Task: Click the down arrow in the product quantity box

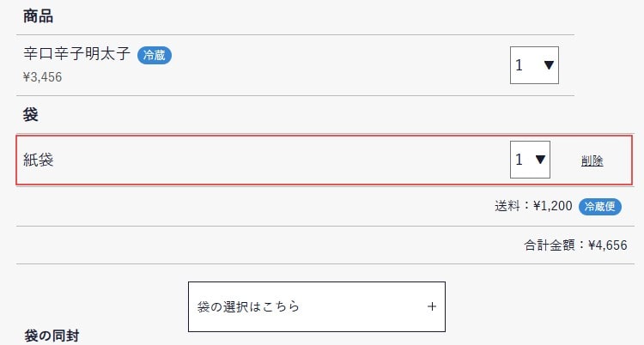Action: click(549, 65)
